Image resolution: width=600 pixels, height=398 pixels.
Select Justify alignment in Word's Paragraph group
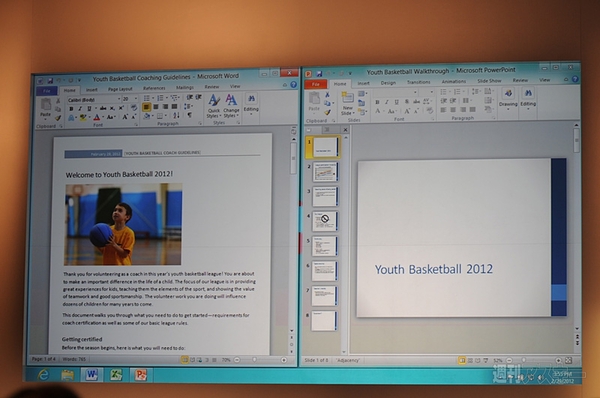pyautogui.click(x=174, y=106)
